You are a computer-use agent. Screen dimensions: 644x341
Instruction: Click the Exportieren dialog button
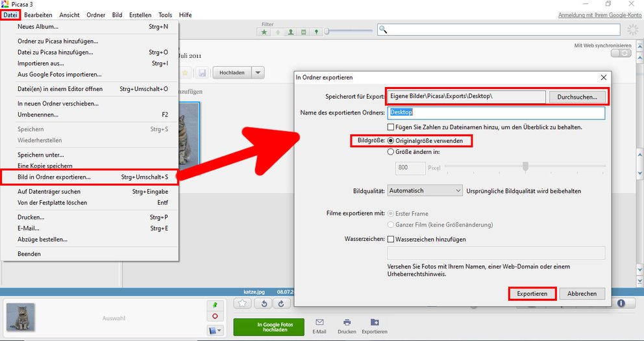(x=532, y=294)
